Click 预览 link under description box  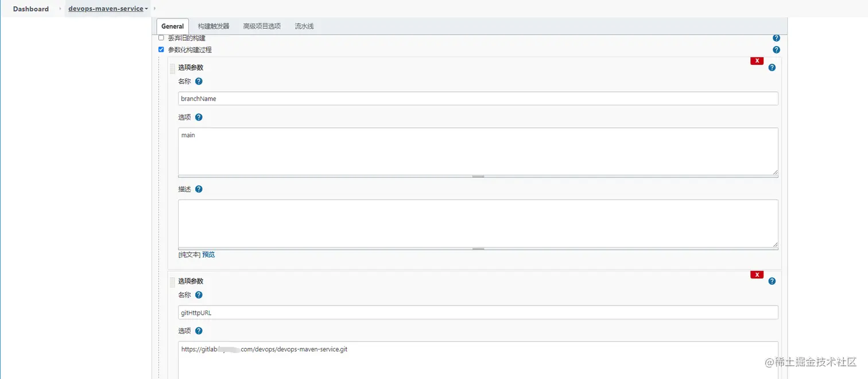pyautogui.click(x=208, y=254)
